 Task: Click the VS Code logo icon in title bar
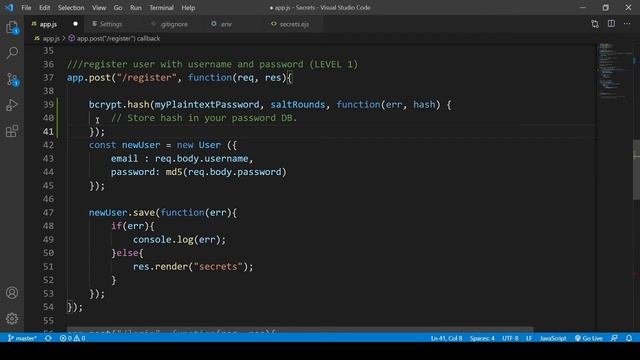point(9,7)
